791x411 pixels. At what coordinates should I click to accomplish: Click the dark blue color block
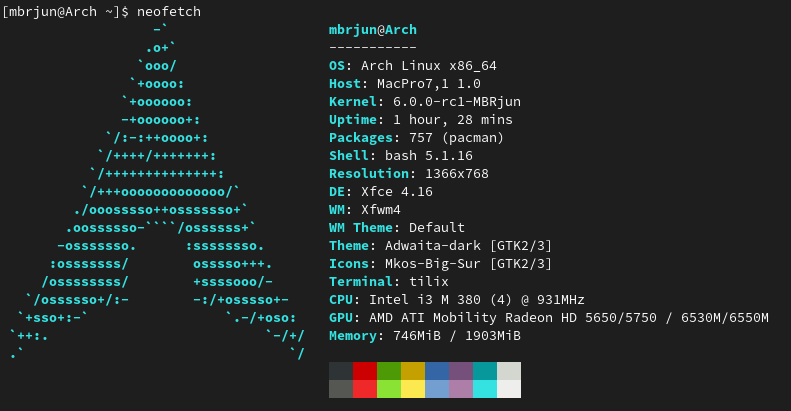(437, 371)
